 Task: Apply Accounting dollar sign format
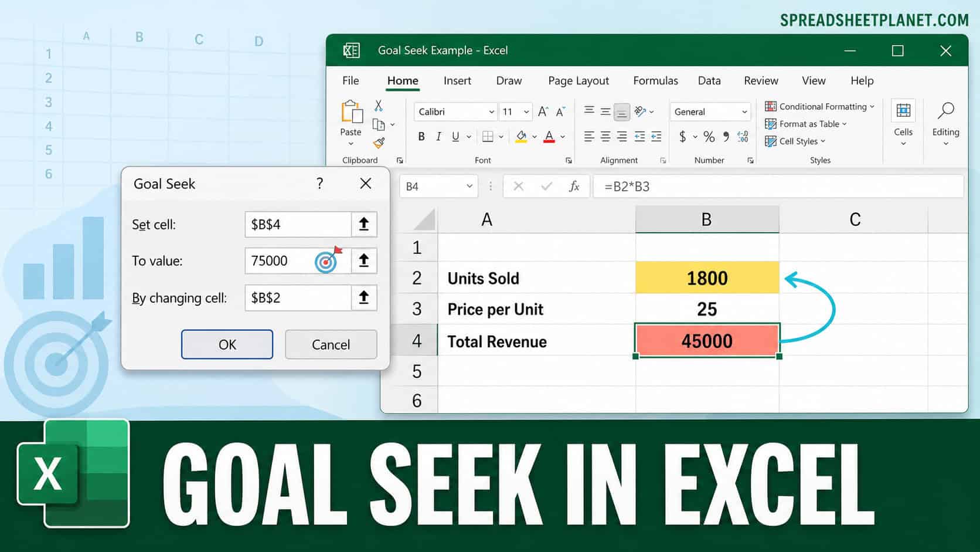tap(682, 137)
